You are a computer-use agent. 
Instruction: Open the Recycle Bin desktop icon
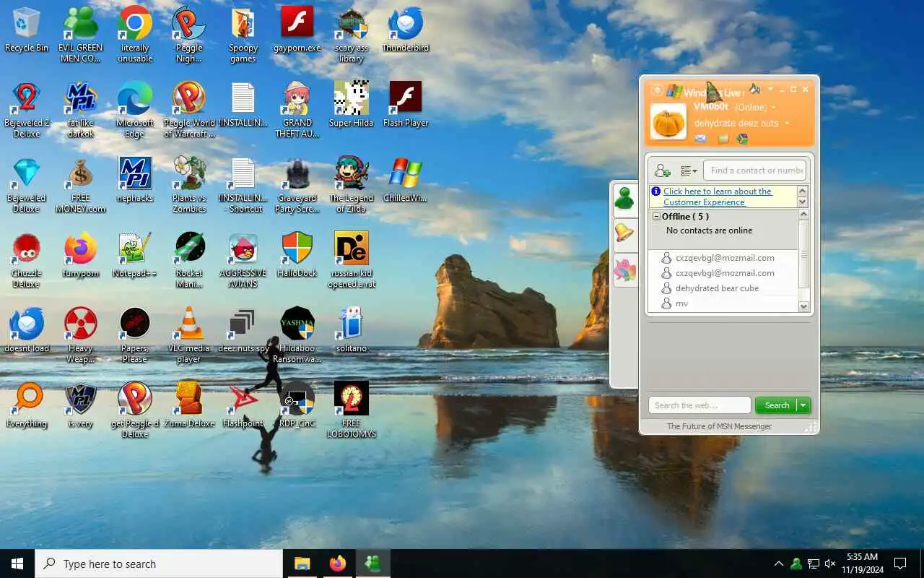pos(27,30)
